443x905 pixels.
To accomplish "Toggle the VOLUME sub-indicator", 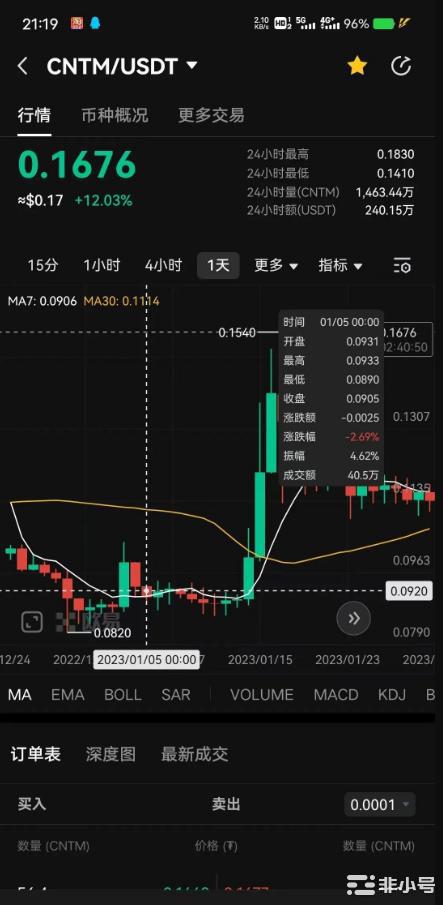I will point(262,695).
